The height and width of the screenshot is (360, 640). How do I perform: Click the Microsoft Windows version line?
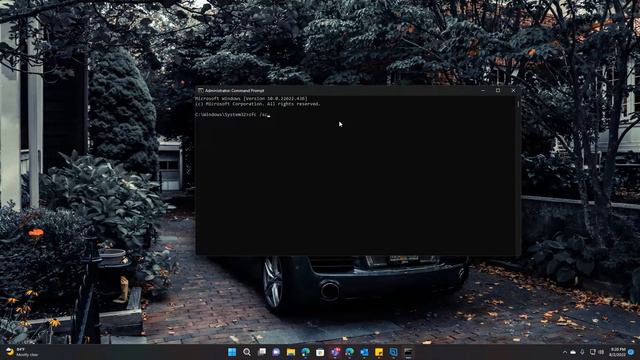pyautogui.click(x=251, y=99)
